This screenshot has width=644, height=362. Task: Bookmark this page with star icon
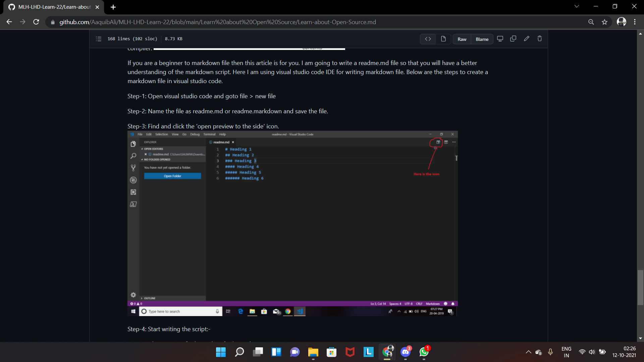coord(604,22)
